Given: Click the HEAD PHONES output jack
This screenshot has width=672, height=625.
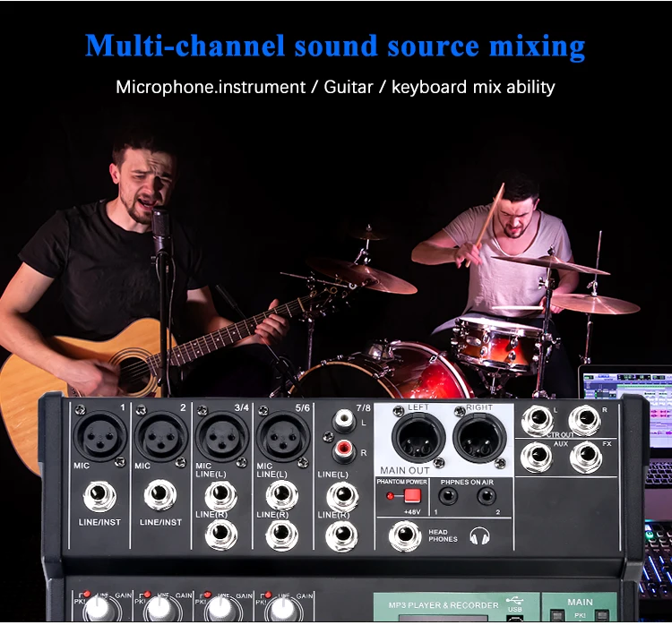Looking at the screenshot, I should tap(405, 535).
